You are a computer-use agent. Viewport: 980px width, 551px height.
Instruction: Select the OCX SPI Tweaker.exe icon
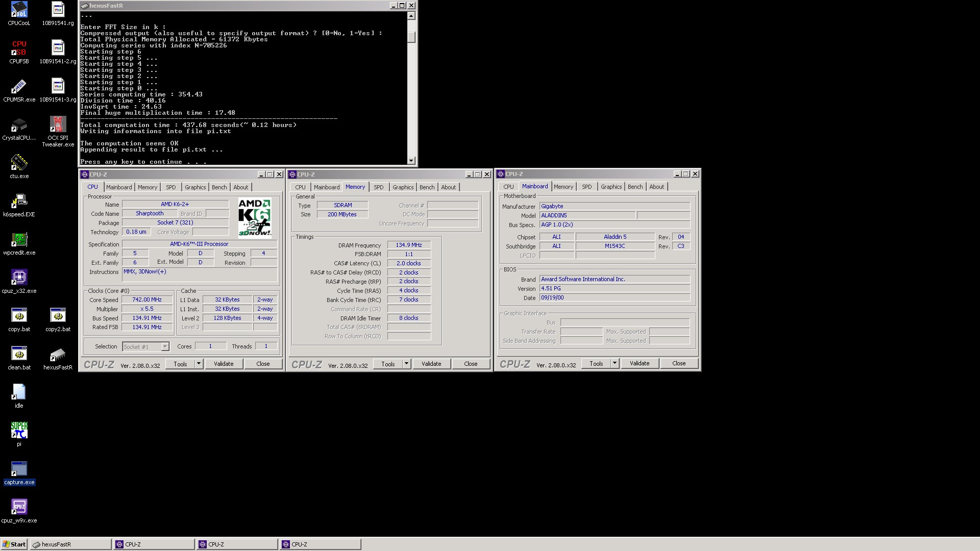58,132
